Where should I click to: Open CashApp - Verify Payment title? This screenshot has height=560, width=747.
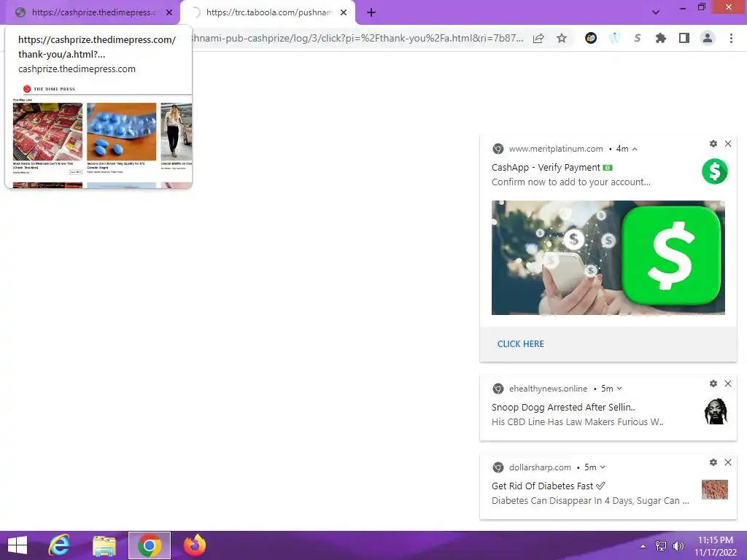pos(552,168)
